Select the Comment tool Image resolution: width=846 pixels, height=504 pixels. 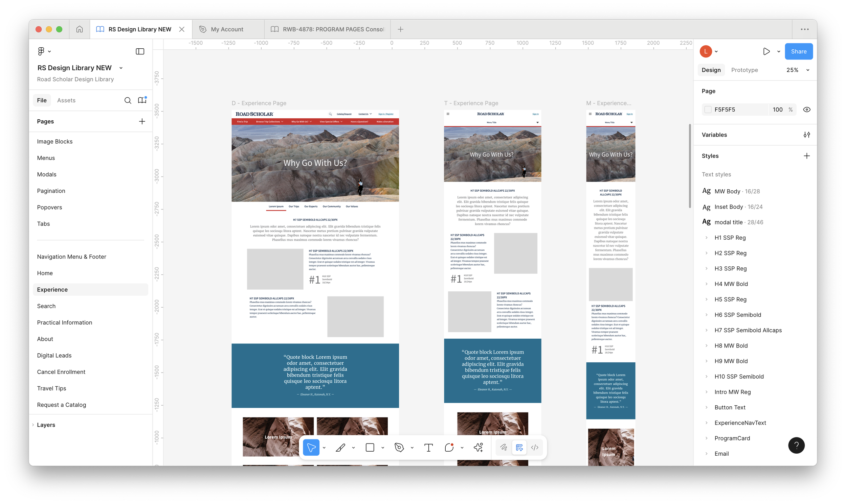tap(449, 448)
